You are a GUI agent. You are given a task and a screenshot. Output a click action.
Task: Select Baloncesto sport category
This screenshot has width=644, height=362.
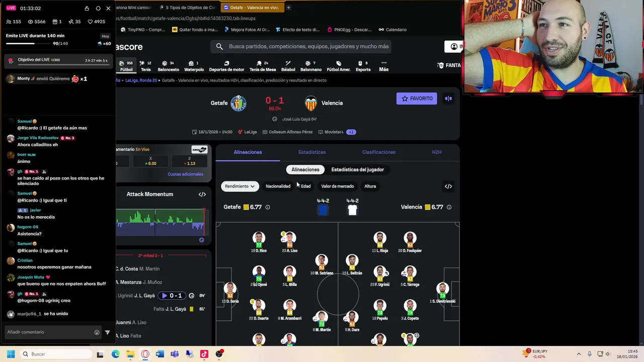click(x=168, y=66)
